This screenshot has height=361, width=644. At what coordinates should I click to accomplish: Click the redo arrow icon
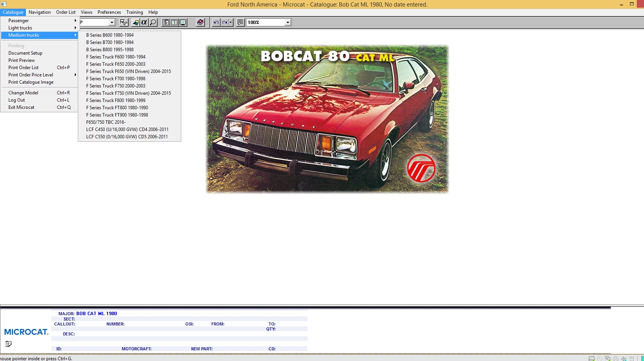(225, 23)
